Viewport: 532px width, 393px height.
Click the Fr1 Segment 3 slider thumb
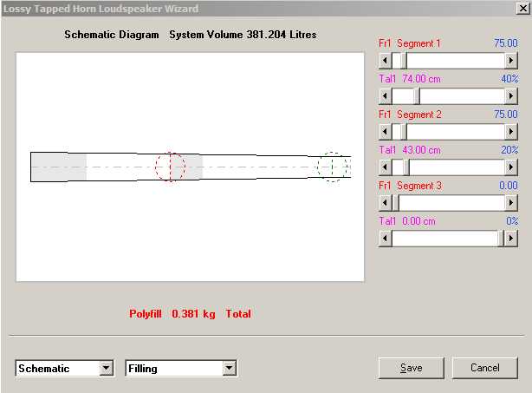coord(395,203)
